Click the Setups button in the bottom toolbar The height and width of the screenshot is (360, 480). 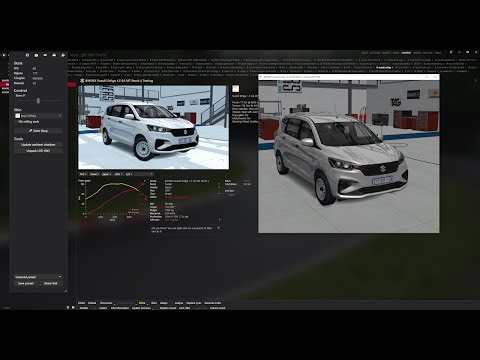(164, 303)
